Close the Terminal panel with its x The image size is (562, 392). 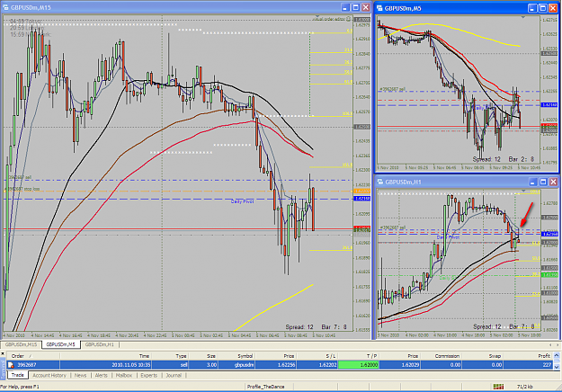point(3,353)
